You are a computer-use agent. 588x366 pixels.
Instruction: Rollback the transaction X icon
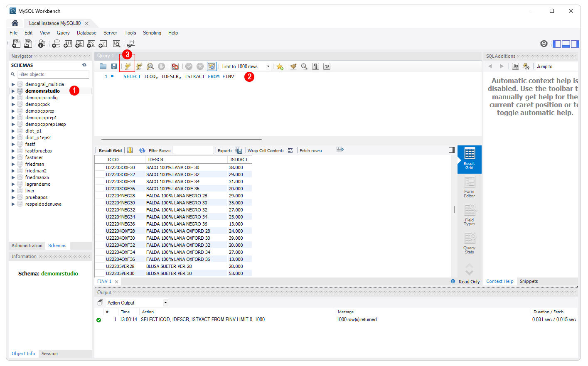pyautogui.click(x=200, y=66)
